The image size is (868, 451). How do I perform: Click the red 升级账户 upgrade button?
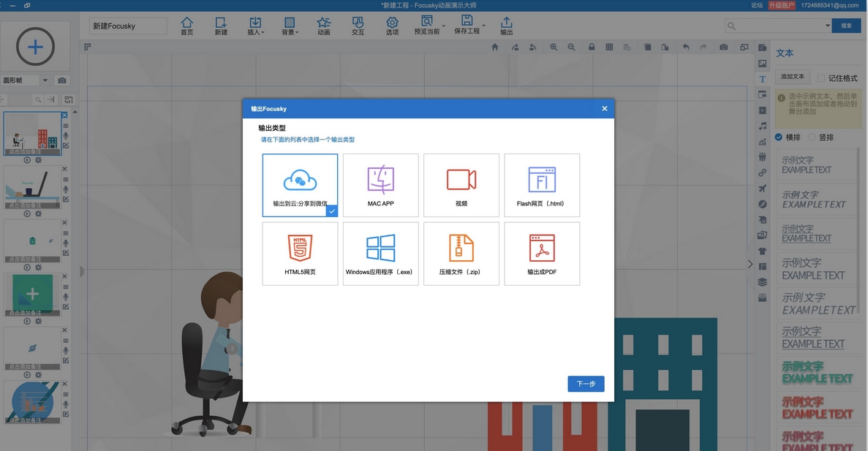tap(782, 5)
